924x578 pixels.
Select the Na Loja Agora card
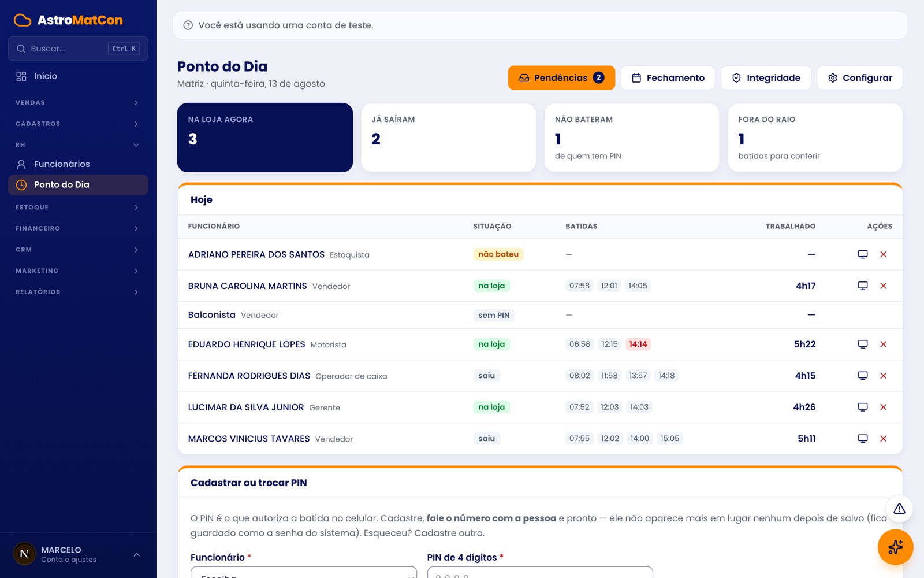pos(265,138)
